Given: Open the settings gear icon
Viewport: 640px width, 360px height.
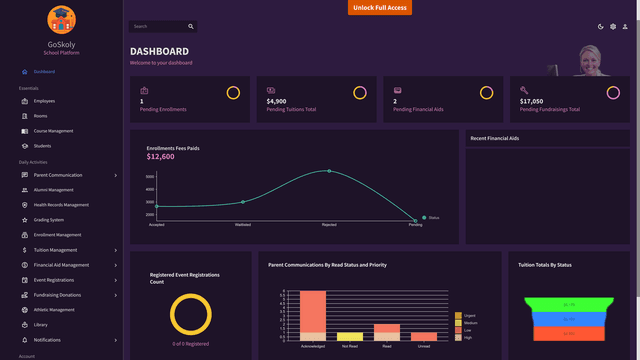Looking at the screenshot, I should [613, 27].
